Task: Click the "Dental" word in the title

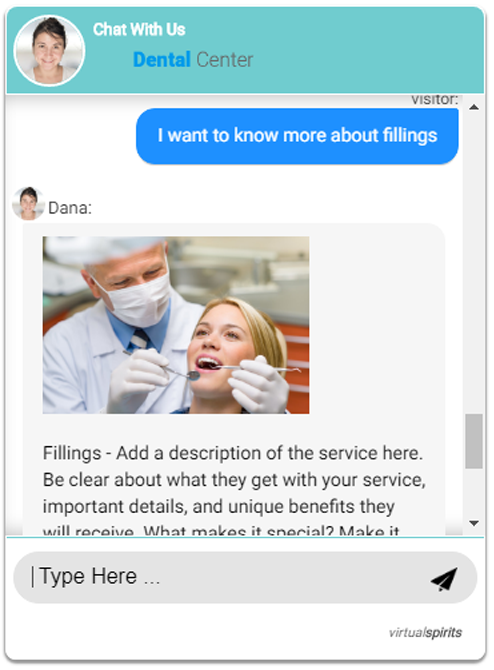Action: point(162,59)
